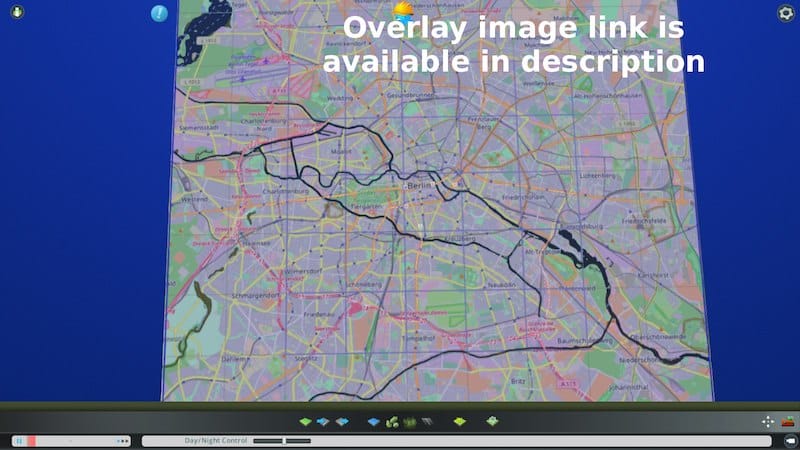Click the red simulation speed indicator
Viewport: 800px width, 450px height.
32,441
